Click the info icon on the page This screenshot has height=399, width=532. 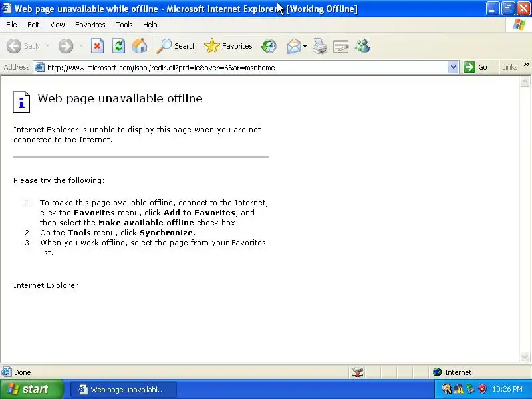click(21, 102)
